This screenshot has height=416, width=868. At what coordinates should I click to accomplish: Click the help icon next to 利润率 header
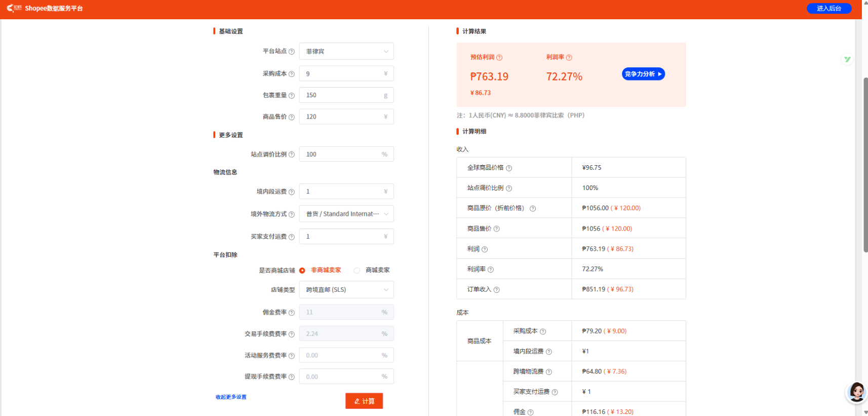(569, 58)
